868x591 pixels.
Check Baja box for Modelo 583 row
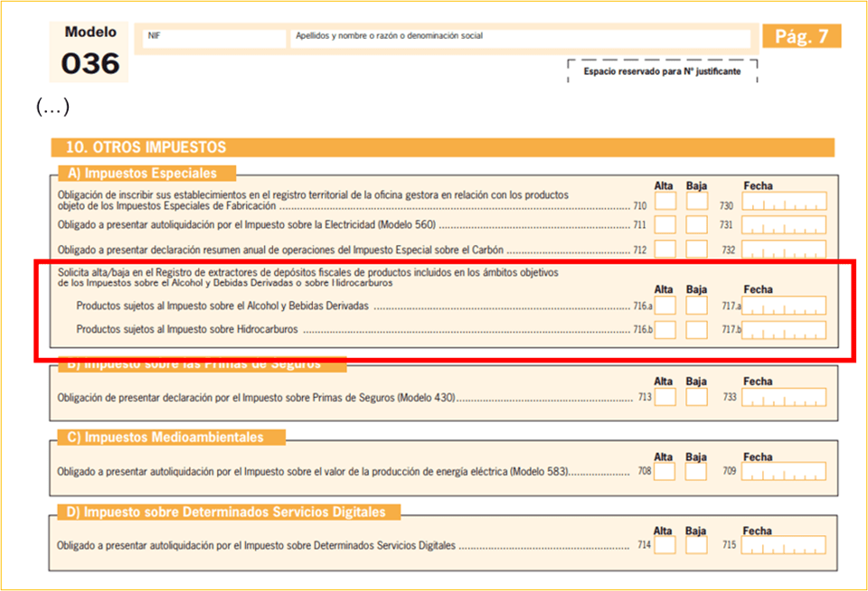point(697,472)
